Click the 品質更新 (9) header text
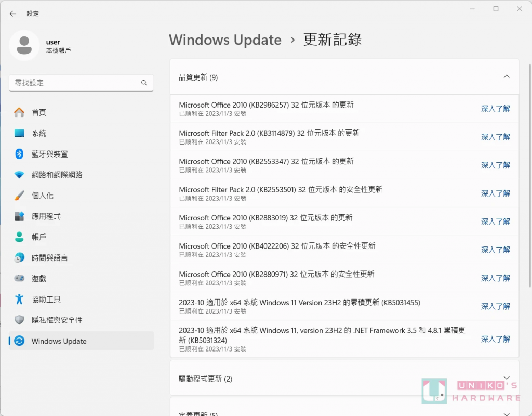 coord(198,77)
